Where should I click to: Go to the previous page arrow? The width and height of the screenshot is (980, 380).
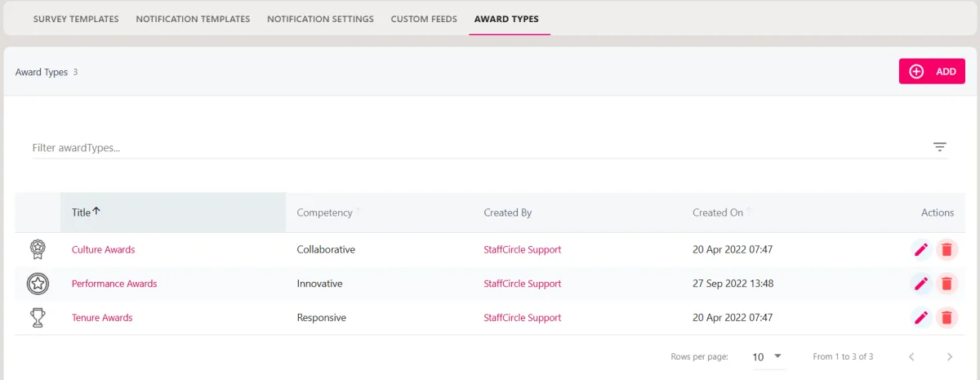point(911,356)
